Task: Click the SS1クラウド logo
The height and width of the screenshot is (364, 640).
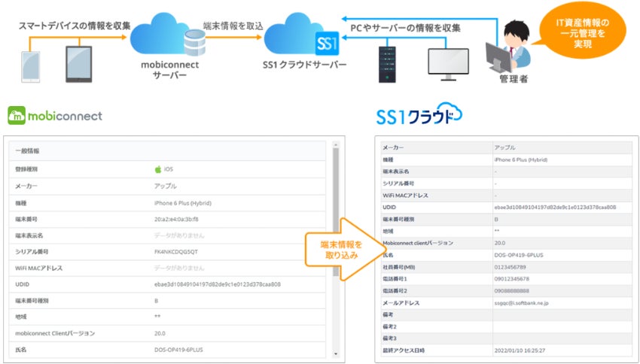Action: [419, 114]
